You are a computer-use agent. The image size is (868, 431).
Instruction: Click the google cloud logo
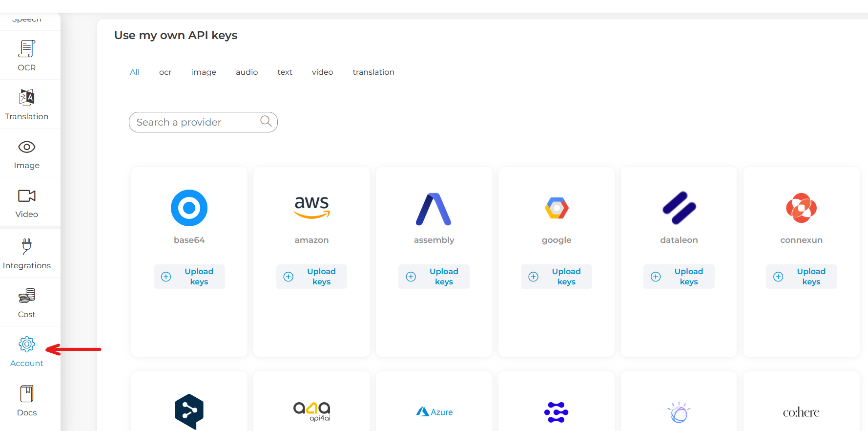(x=557, y=208)
